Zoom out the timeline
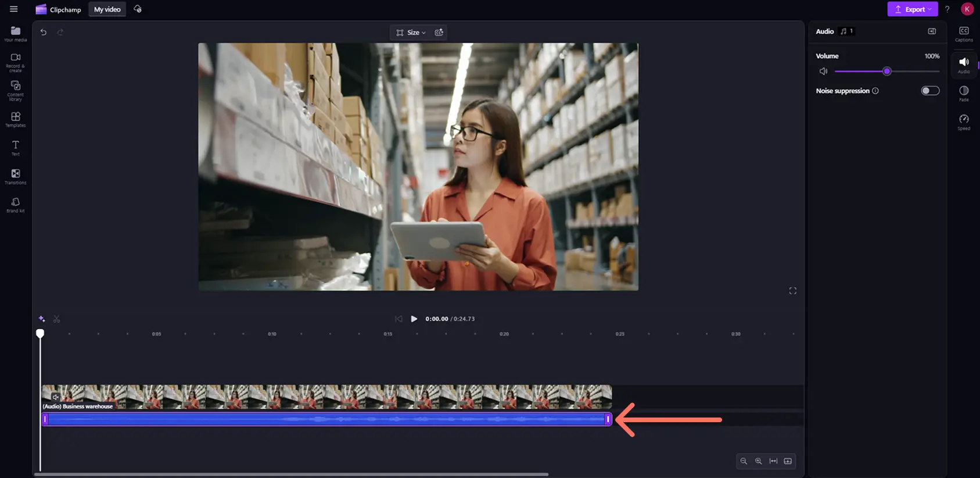 tap(744, 461)
